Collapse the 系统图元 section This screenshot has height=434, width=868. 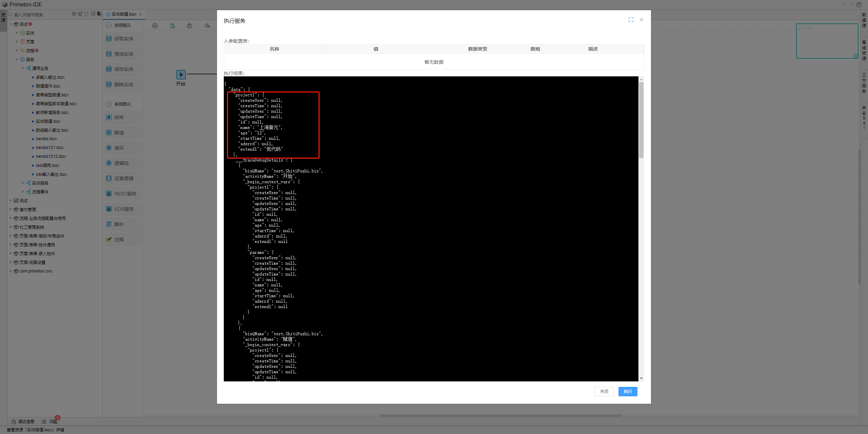(x=108, y=104)
